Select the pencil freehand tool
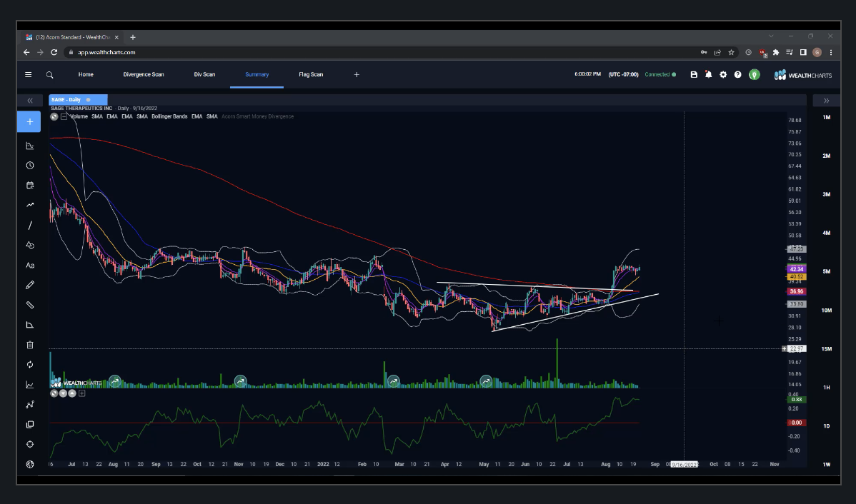This screenshot has width=856, height=504. [30, 285]
